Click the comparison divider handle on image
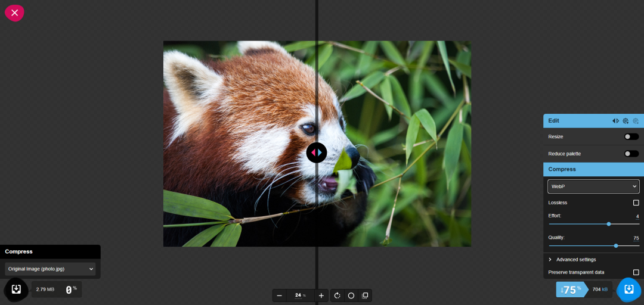 (317, 152)
